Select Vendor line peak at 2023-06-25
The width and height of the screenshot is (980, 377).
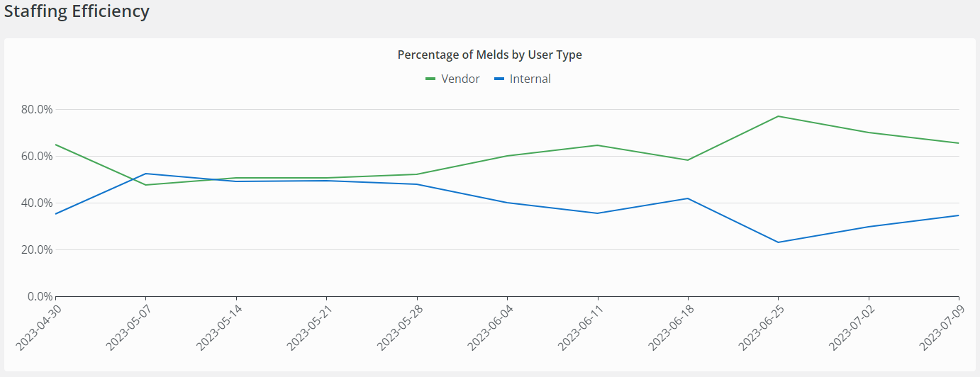(779, 116)
